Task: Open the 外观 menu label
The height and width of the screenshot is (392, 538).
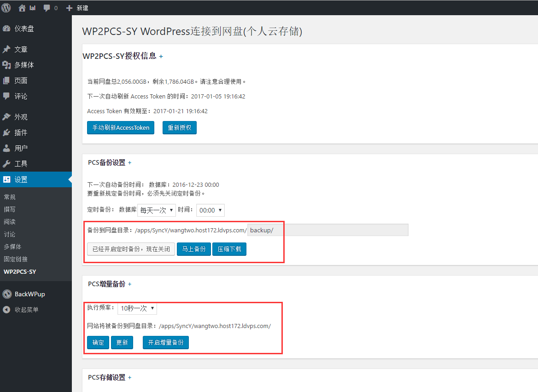Action: (x=21, y=117)
